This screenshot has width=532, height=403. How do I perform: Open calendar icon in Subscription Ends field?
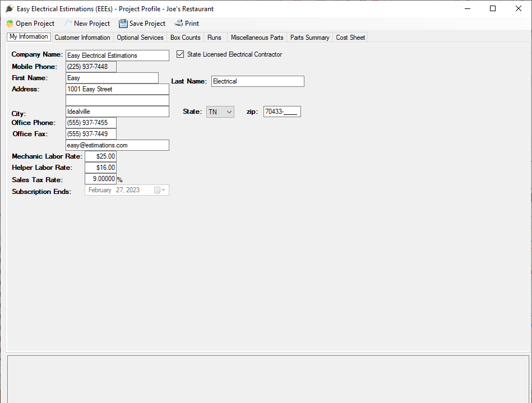click(x=157, y=190)
